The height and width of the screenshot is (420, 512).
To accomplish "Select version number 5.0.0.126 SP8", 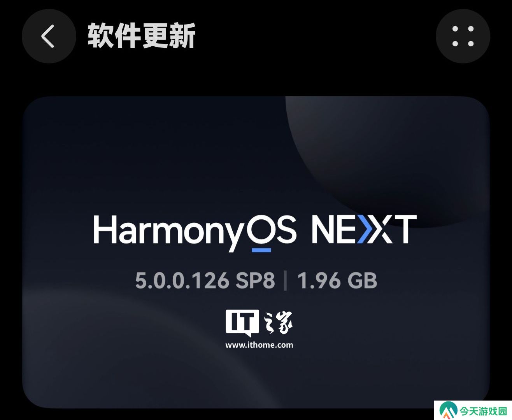I will coord(205,280).
